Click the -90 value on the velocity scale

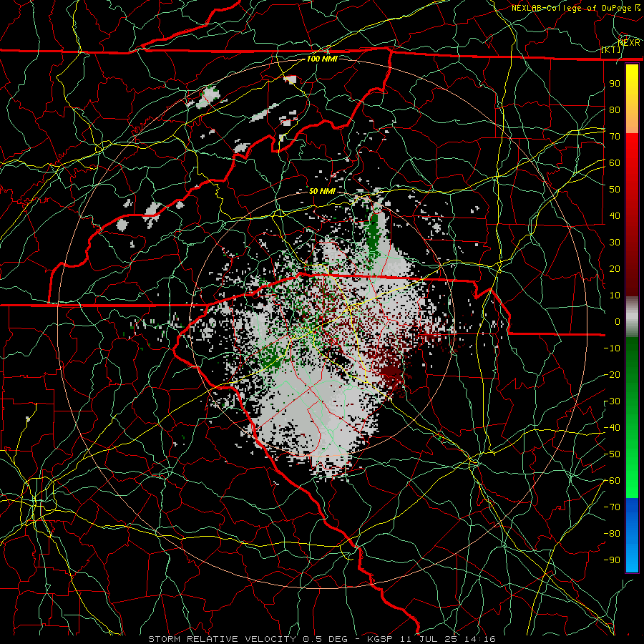[x=612, y=560]
